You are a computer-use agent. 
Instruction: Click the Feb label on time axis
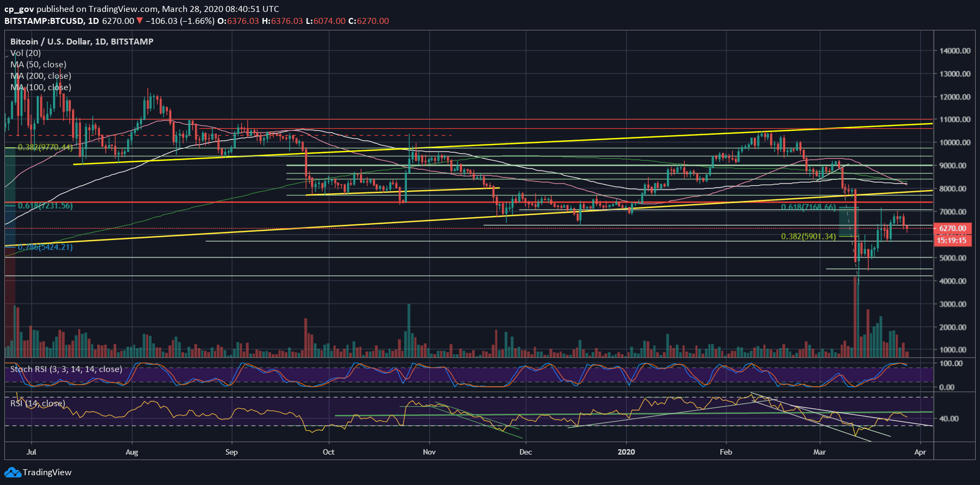point(726,452)
